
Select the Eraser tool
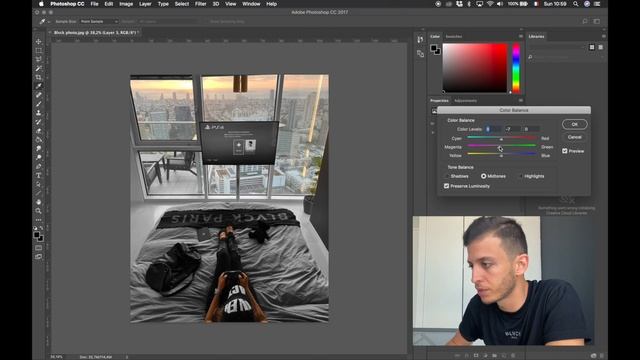pos(39,131)
